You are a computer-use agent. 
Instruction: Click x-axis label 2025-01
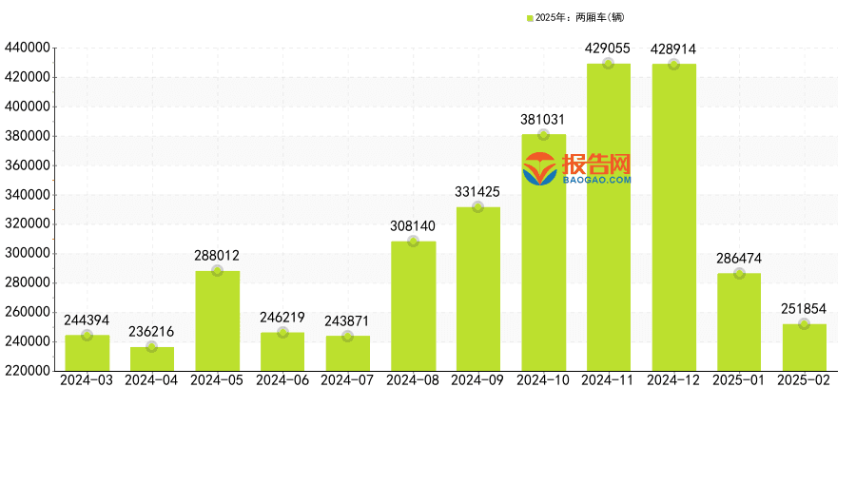(x=739, y=380)
